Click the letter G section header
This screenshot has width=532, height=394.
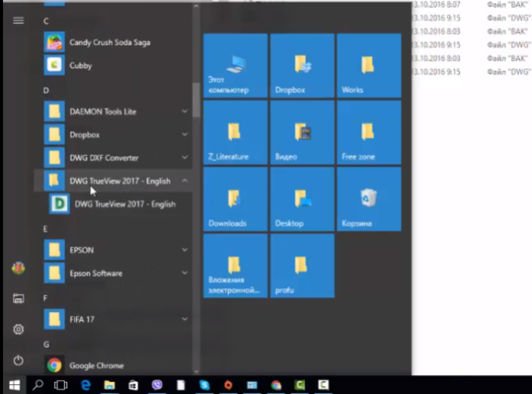click(46, 345)
